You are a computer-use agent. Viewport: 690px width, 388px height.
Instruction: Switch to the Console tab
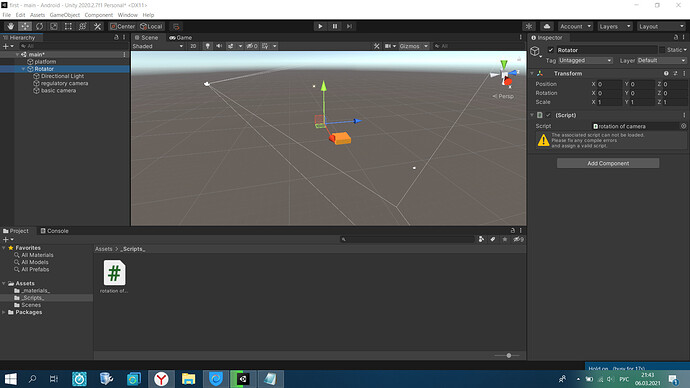pyautogui.click(x=55, y=231)
